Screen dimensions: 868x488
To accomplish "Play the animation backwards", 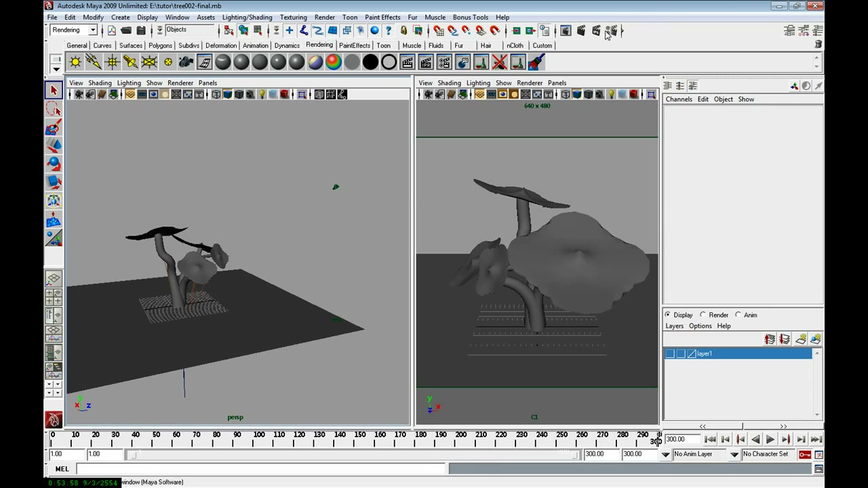I will (755, 439).
